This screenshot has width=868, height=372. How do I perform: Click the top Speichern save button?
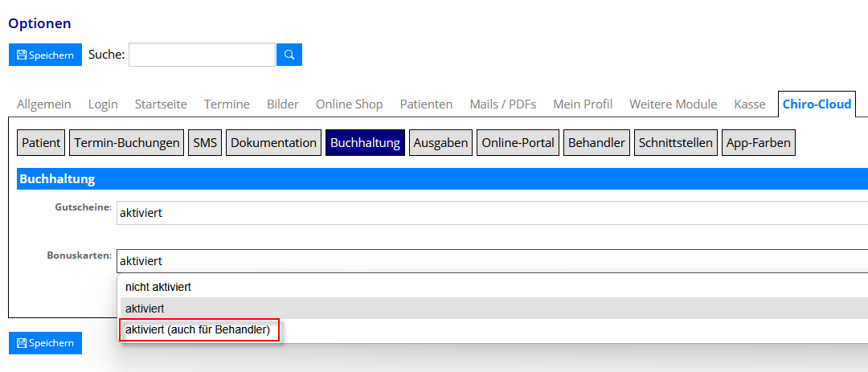pos(45,55)
